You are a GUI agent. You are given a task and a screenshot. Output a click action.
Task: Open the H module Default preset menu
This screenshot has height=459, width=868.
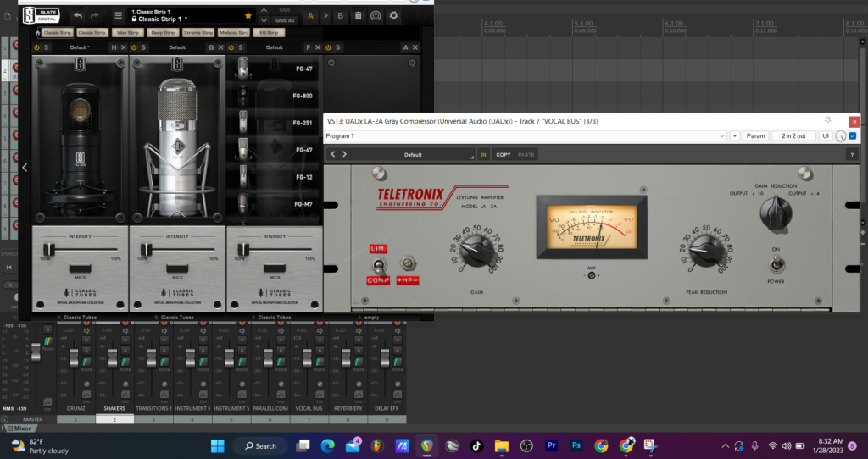point(80,47)
